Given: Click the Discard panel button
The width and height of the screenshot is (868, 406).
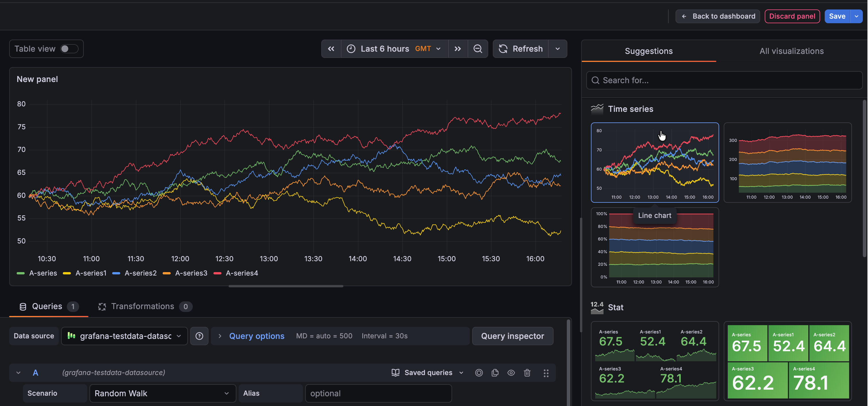Looking at the screenshot, I should [792, 16].
